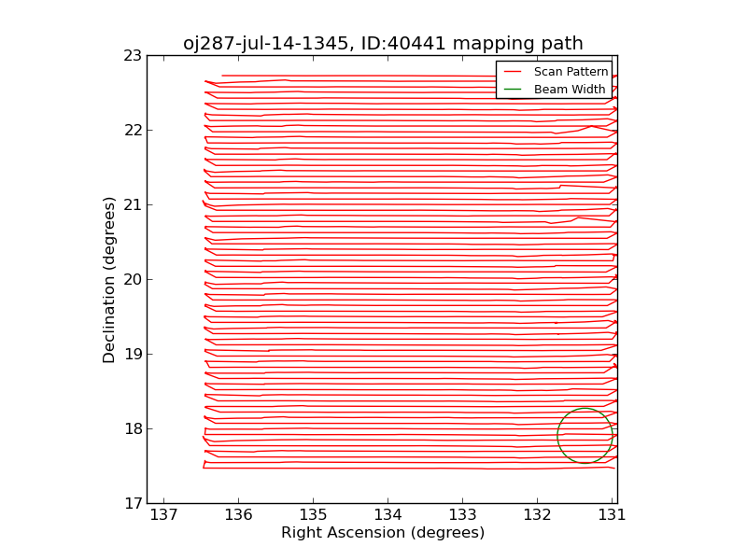Click the 'Scan Pattern' legend label
The height and width of the screenshot is (560, 747).
pyautogui.click(x=571, y=72)
